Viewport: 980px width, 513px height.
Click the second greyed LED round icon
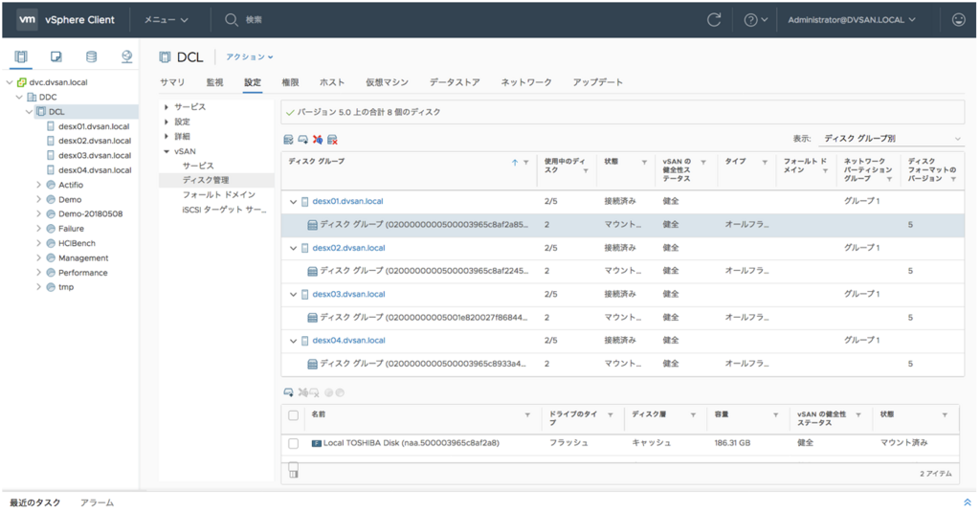point(340,392)
